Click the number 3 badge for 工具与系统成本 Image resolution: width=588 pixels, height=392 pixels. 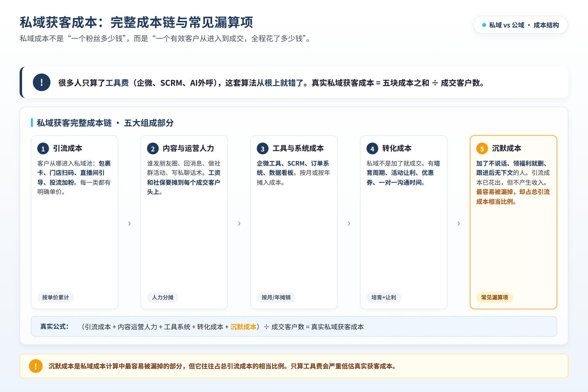(262, 149)
